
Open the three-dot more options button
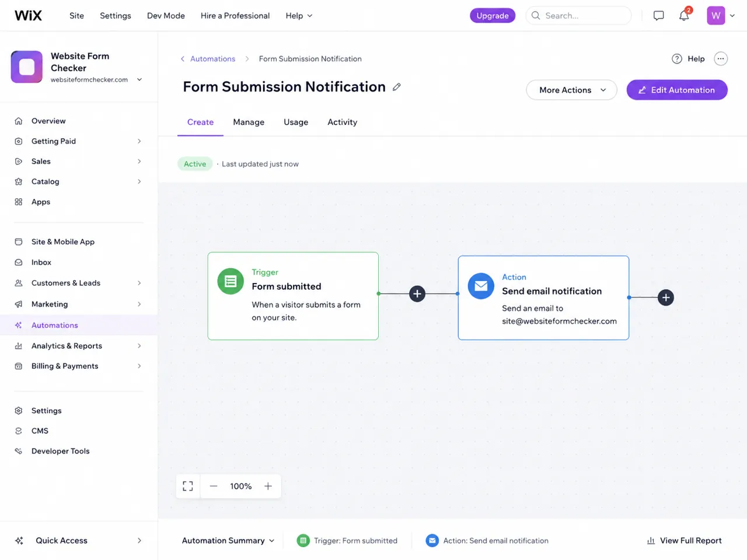721,59
